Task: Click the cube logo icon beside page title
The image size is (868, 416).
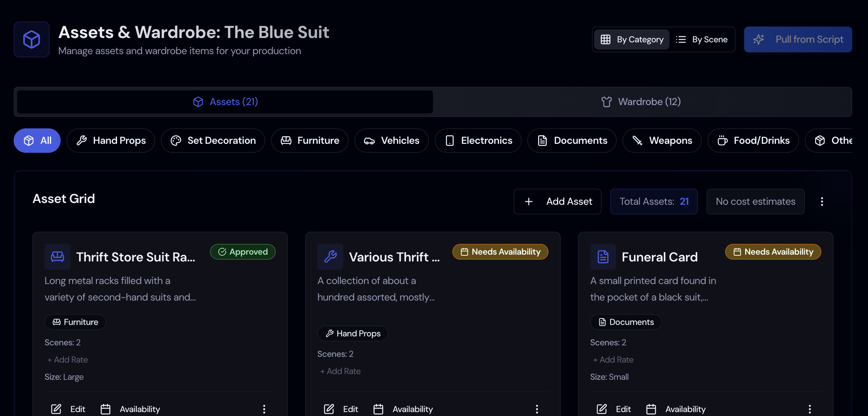Action: tap(32, 39)
